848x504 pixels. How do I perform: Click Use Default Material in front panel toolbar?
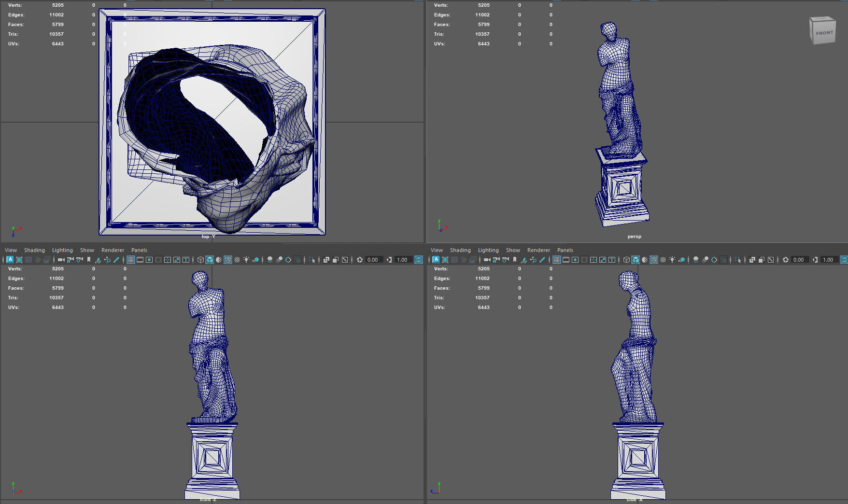pos(219,260)
